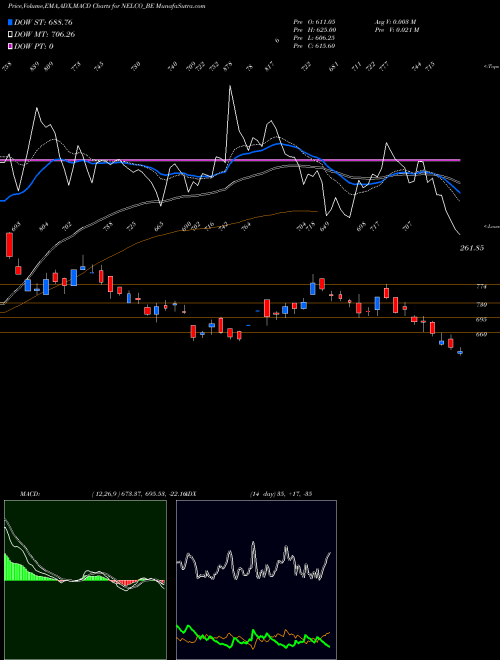Click the highest white line spike peak
The image size is (500, 660).
[x=230, y=86]
